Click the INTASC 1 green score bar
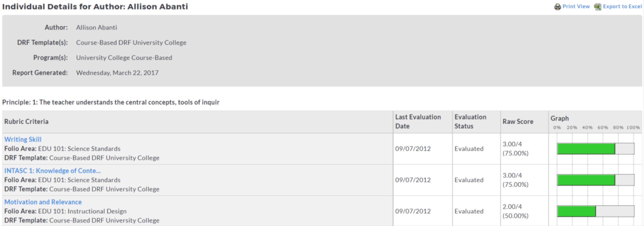Image resolution: width=644 pixels, height=226 pixels. click(x=586, y=180)
